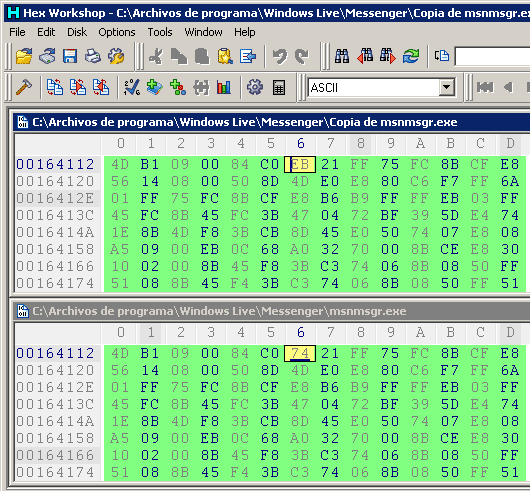Click offset 00164174 in lower window
Image resolution: width=530 pixels, height=491 pixels.
(56, 472)
